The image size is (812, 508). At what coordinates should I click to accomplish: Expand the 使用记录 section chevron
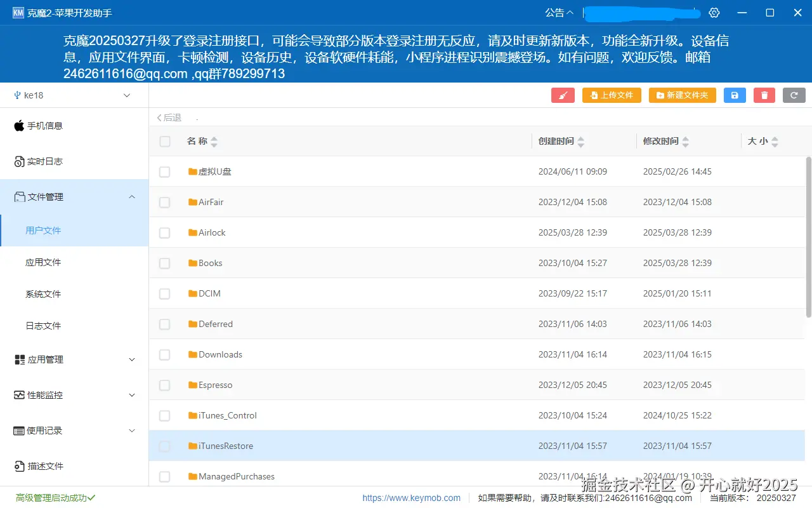click(x=132, y=431)
